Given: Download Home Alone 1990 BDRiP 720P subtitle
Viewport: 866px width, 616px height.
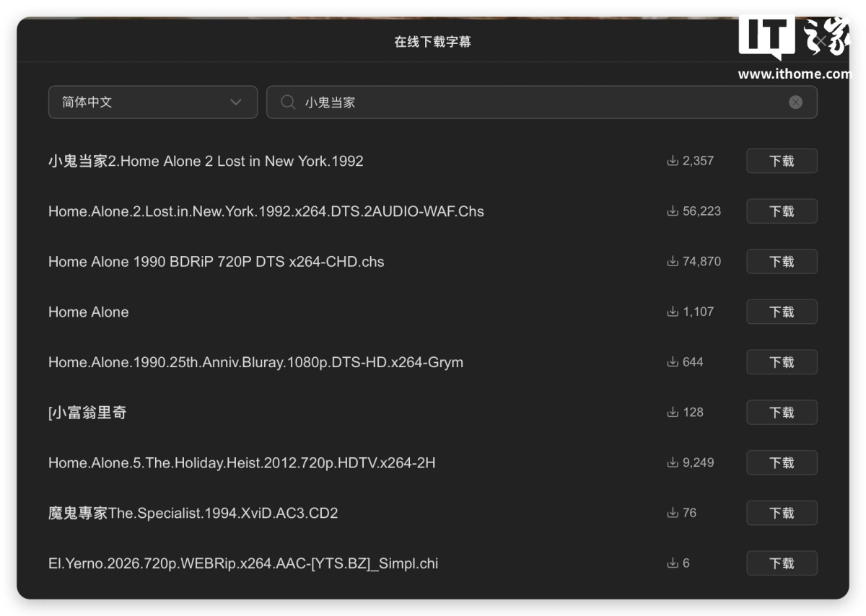Looking at the screenshot, I should (x=782, y=261).
